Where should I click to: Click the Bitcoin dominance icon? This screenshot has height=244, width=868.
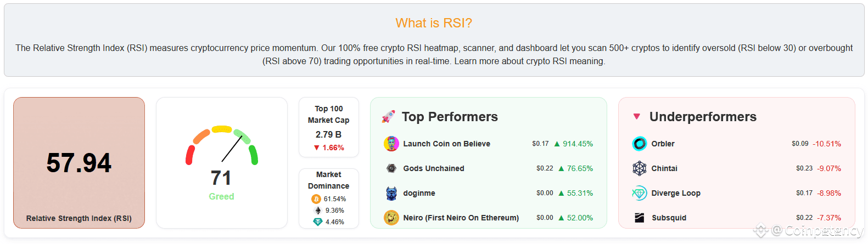316,199
